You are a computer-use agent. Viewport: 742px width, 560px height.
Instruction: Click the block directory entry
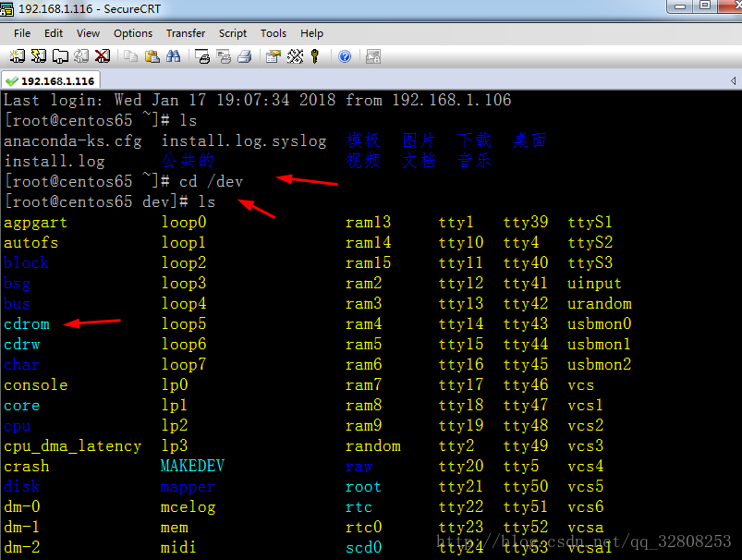(x=26, y=263)
